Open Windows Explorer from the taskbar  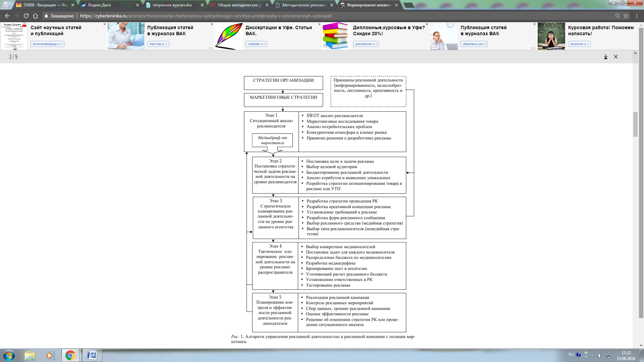click(30, 355)
